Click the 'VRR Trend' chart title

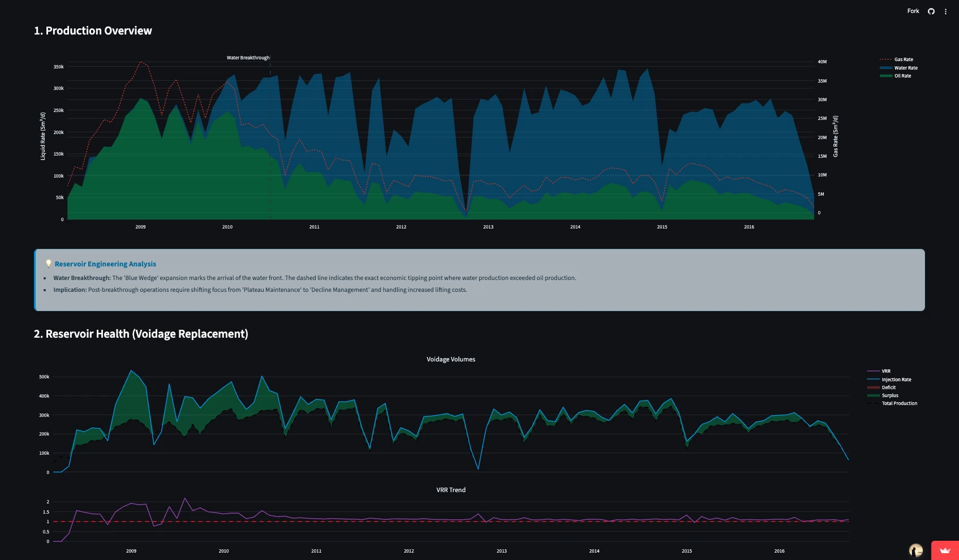point(451,490)
